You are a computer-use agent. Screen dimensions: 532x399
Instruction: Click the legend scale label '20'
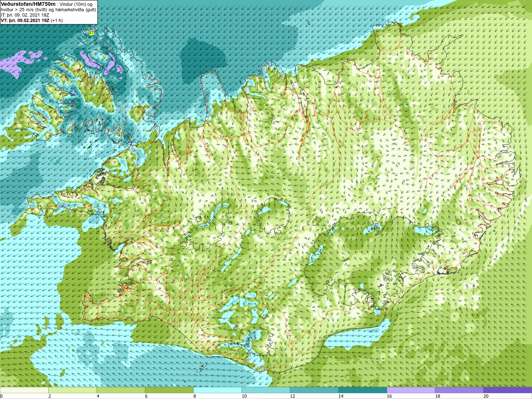pos(486,396)
